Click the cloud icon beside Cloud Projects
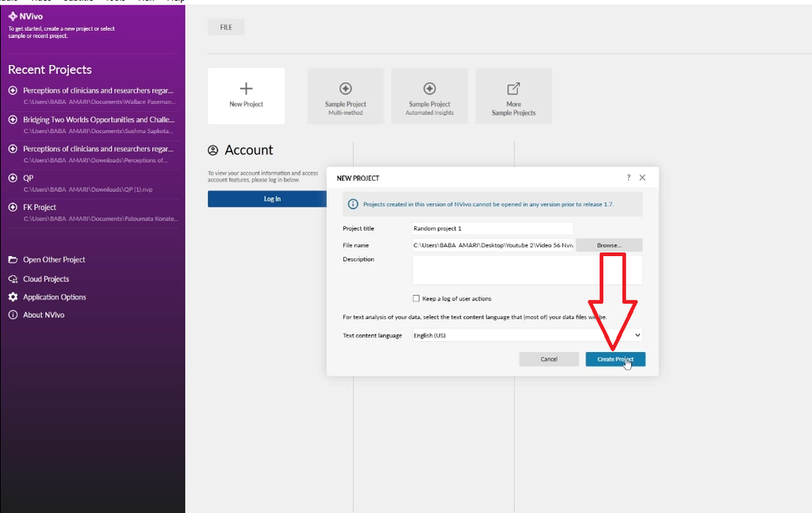This screenshot has height=513, width=812. [x=13, y=279]
